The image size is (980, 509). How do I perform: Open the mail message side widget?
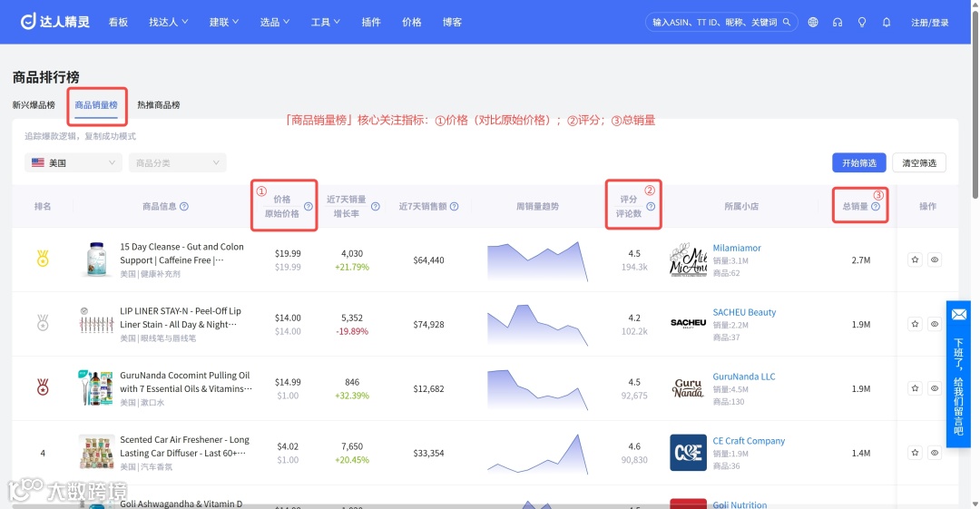point(959,374)
